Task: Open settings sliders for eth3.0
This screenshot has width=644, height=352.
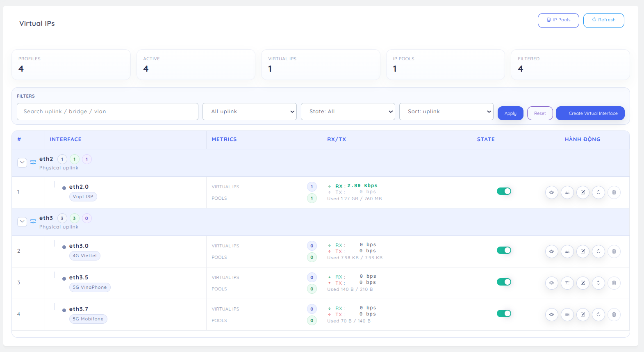Action: pyautogui.click(x=567, y=251)
